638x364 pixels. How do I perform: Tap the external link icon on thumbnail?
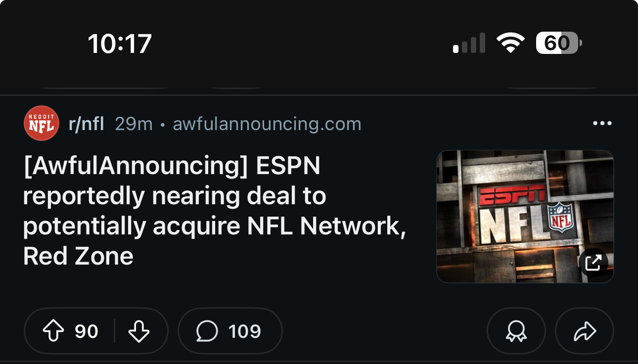click(593, 263)
